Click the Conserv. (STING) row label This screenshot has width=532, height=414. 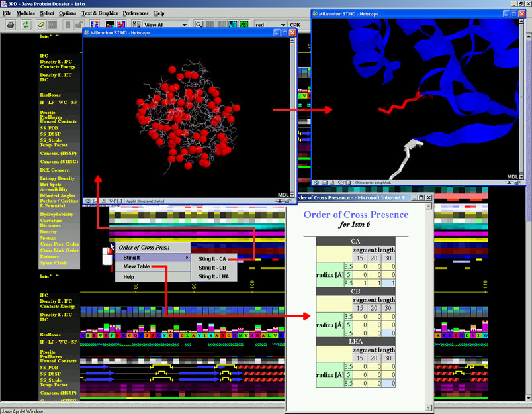[x=59, y=162]
